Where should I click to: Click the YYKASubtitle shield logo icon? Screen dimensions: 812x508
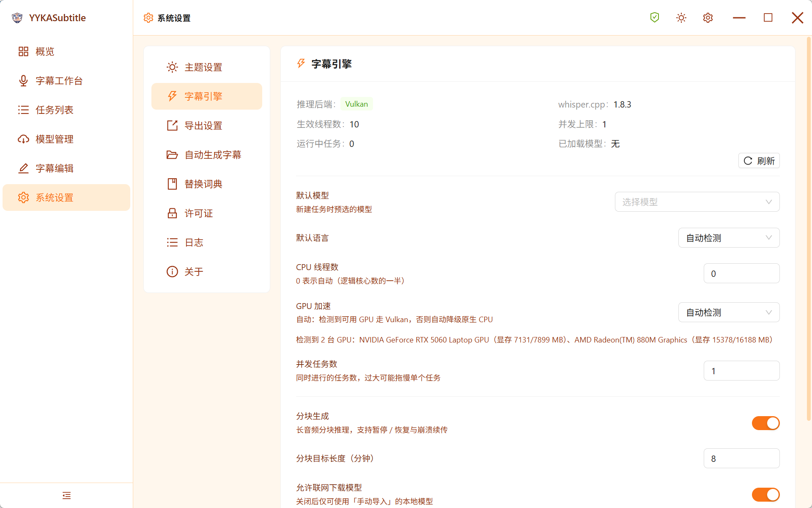click(x=17, y=18)
